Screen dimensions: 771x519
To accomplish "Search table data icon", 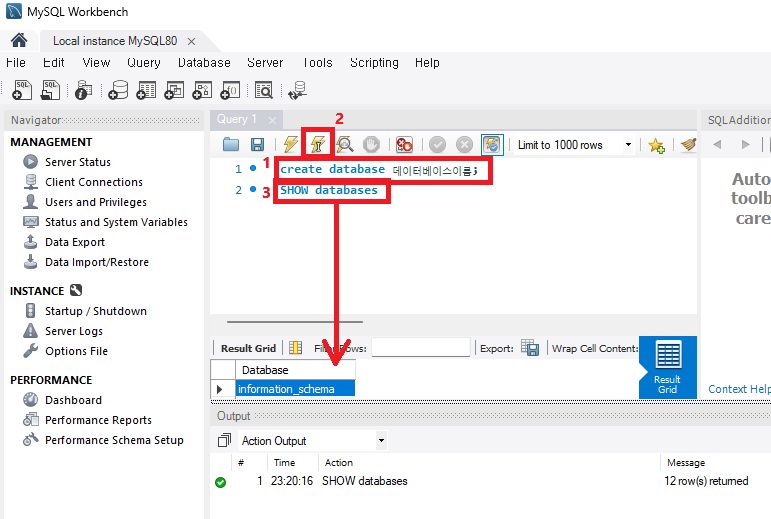I will pyautogui.click(x=264, y=90).
